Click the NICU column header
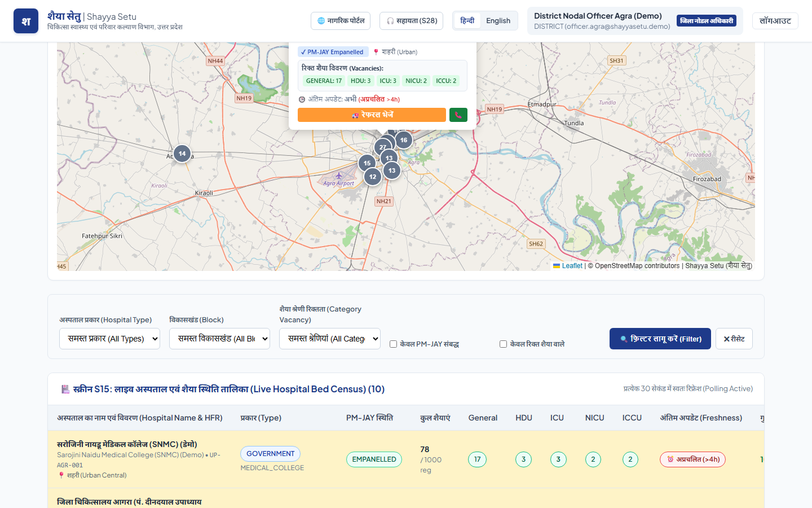 click(x=595, y=418)
